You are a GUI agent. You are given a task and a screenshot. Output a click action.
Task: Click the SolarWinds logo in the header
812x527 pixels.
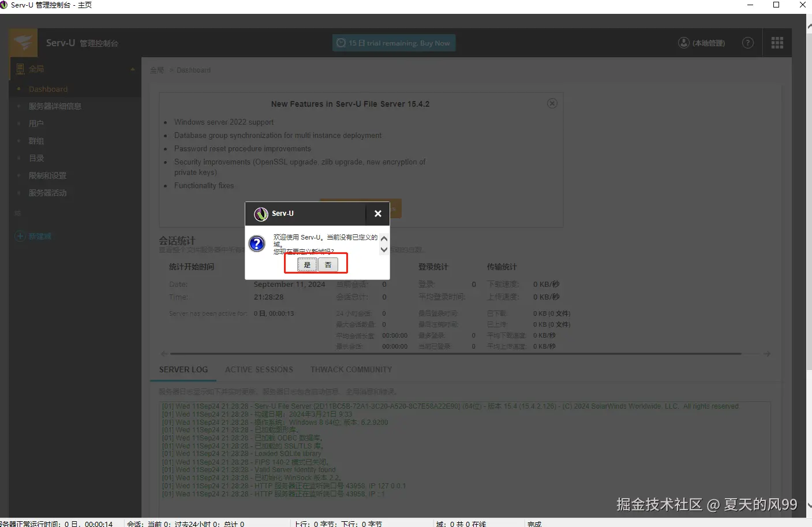tap(24, 43)
